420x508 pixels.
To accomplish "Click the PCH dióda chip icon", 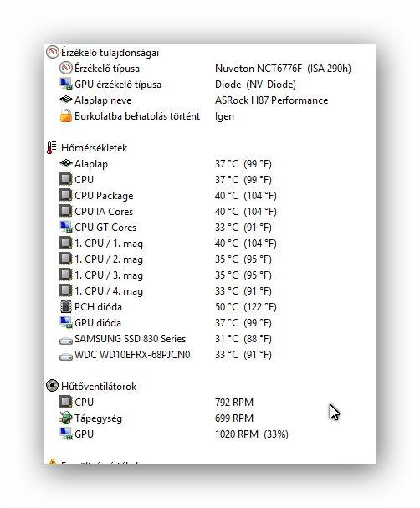I will (x=66, y=306).
